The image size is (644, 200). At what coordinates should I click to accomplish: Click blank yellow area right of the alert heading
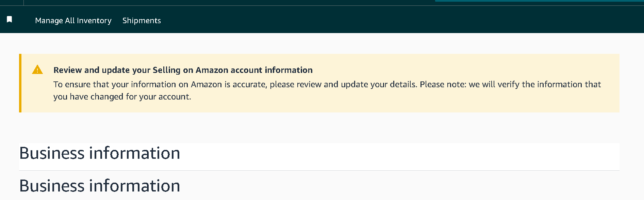[x=459, y=70]
